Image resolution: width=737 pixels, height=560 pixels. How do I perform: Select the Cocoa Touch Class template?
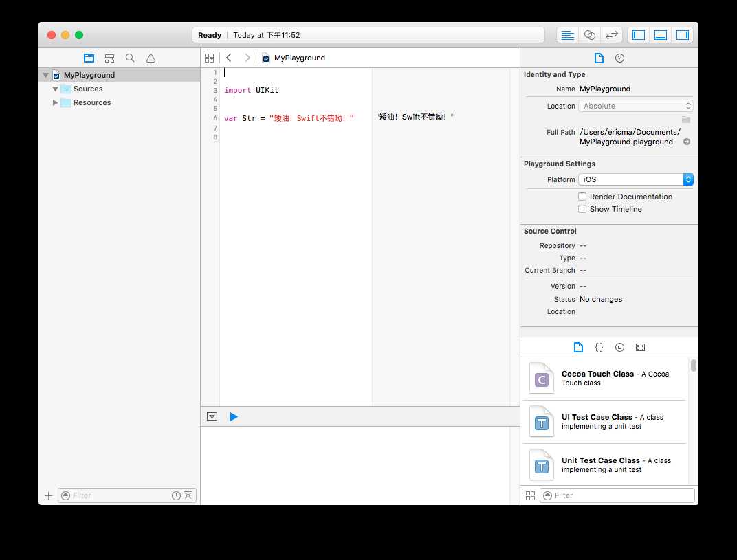605,379
